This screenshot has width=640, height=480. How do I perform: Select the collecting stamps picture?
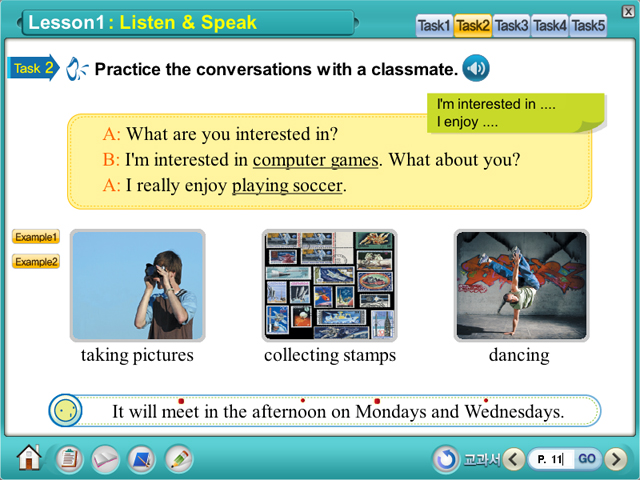pyautogui.click(x=329, y=285)
